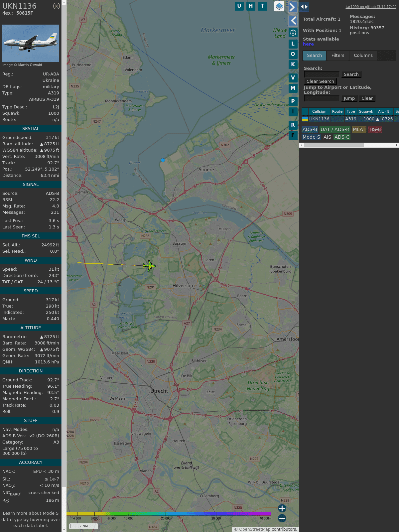The height and width of the screenshot is (532, 399).
Task: Click the sidebar width toggle arrows icon
Action: pos(304,7)
